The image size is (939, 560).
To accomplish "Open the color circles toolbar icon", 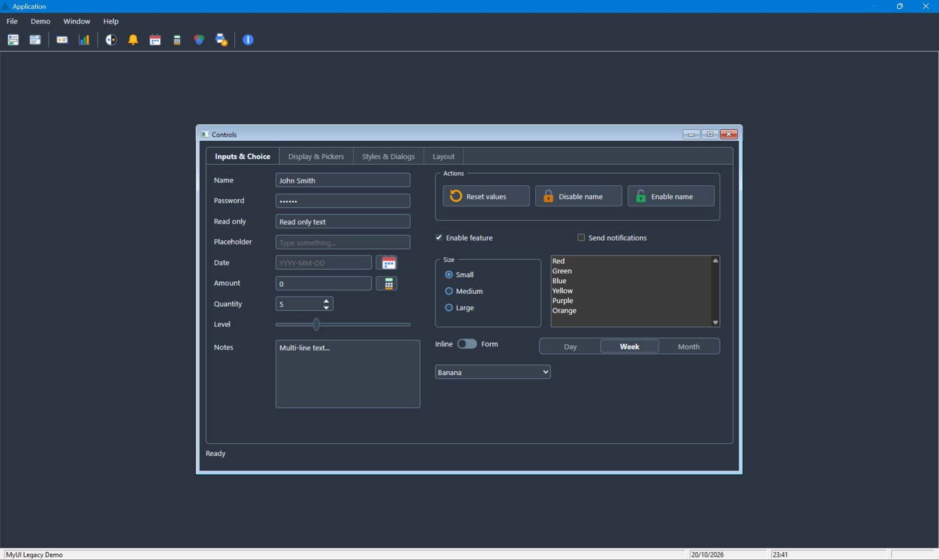I will pyautogui.click(x=199, y=40).
